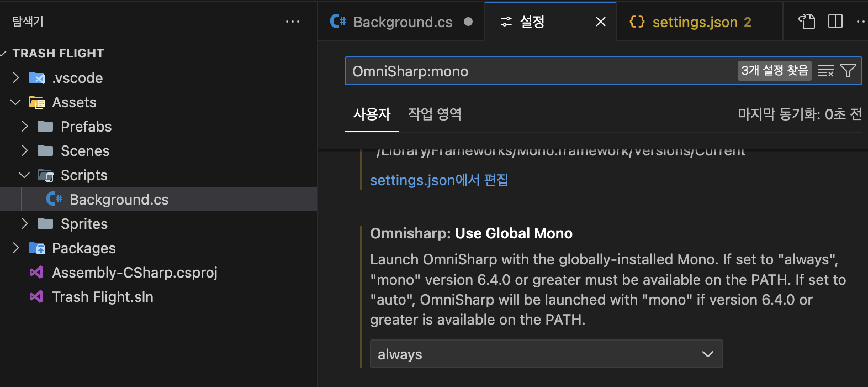Collapse the Assets folder
Screen dimensions: 868x387
coord(16,102)
